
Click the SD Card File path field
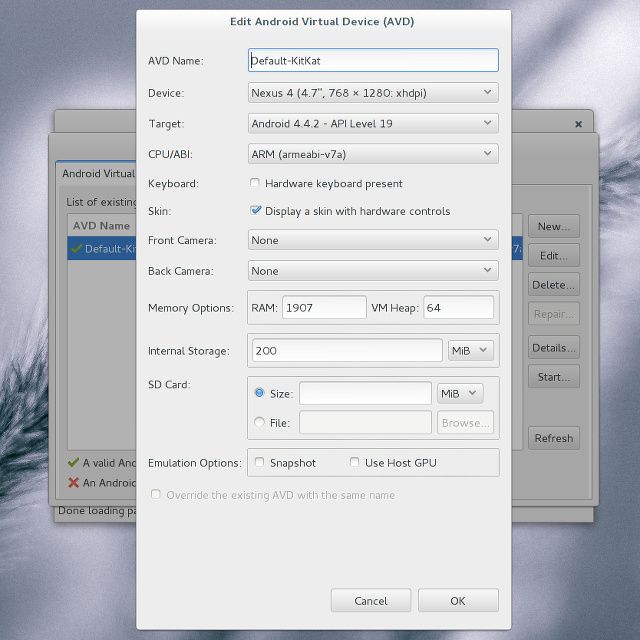[x=365, y=422]
